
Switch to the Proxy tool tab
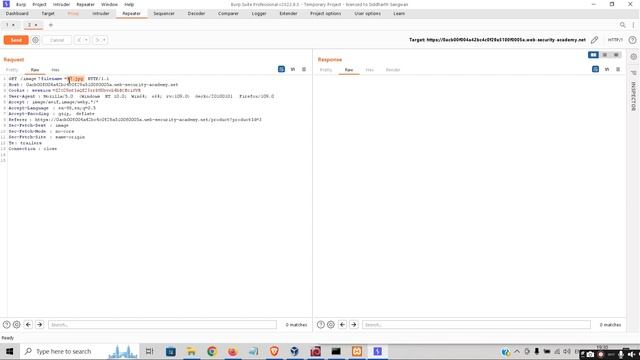click(x=73, y=13)
